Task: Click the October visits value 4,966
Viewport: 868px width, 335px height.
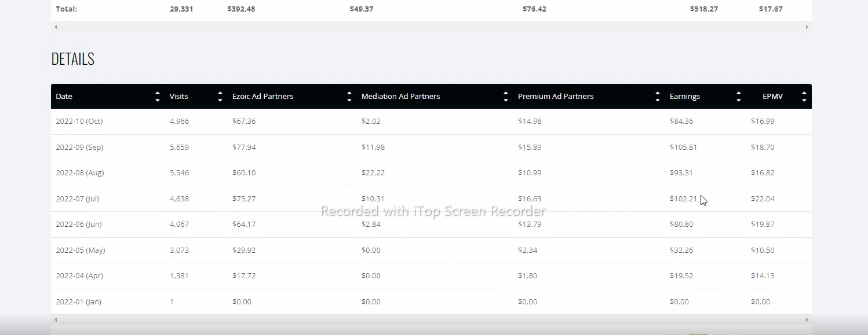Action: pos(179,122)
